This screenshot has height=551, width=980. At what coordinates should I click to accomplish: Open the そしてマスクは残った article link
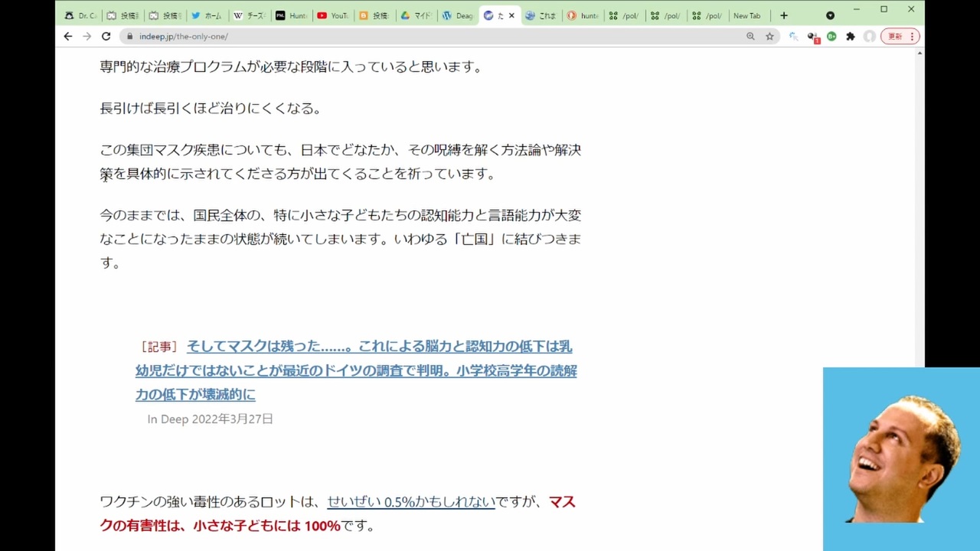[356, 370]
